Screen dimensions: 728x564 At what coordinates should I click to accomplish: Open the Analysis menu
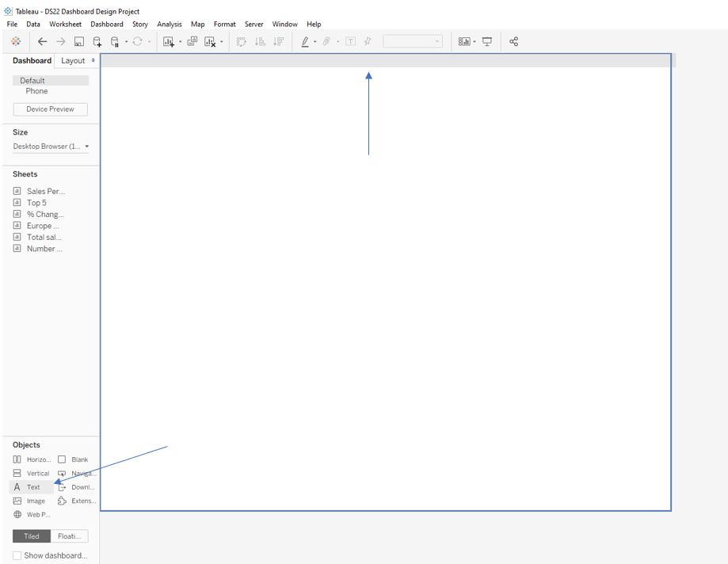point(170,24)
